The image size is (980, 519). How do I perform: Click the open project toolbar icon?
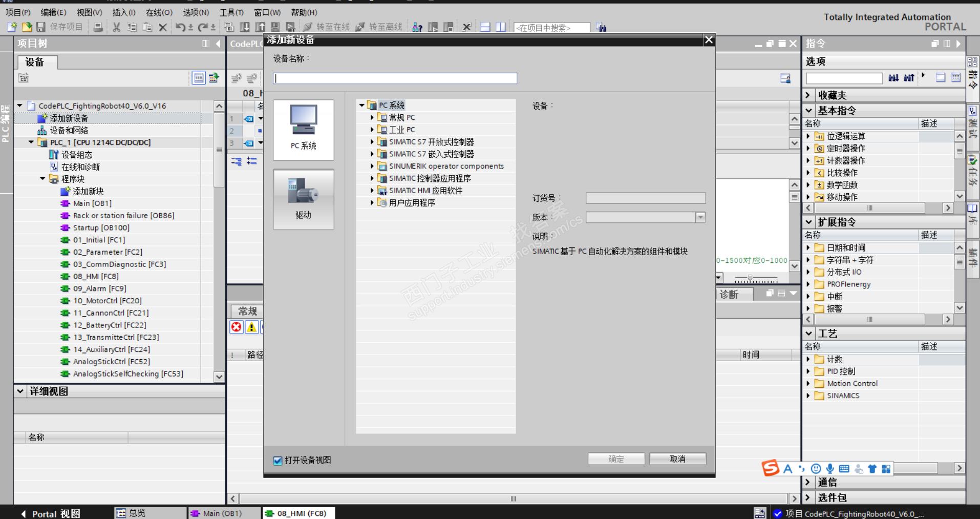point(27,27)
